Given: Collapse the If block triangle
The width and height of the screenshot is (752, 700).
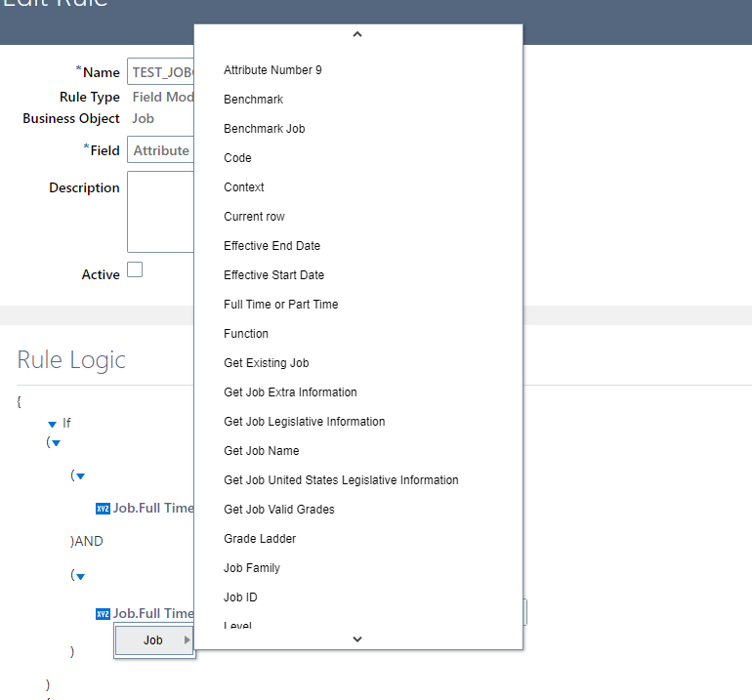Looking at the screenshot, I should click(53, 425).
